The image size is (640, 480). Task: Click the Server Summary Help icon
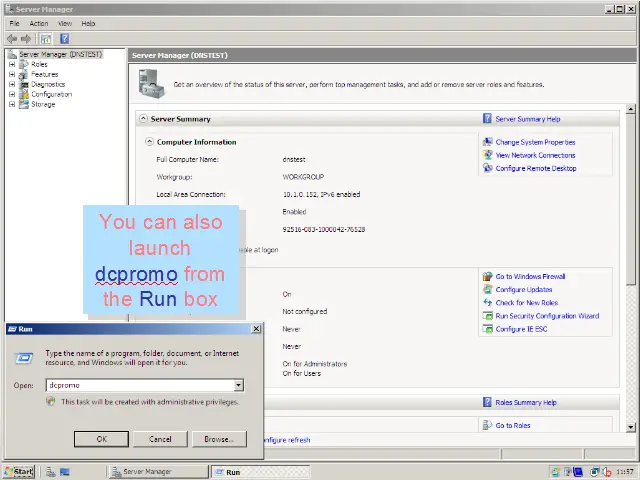(x=487, y=119)
